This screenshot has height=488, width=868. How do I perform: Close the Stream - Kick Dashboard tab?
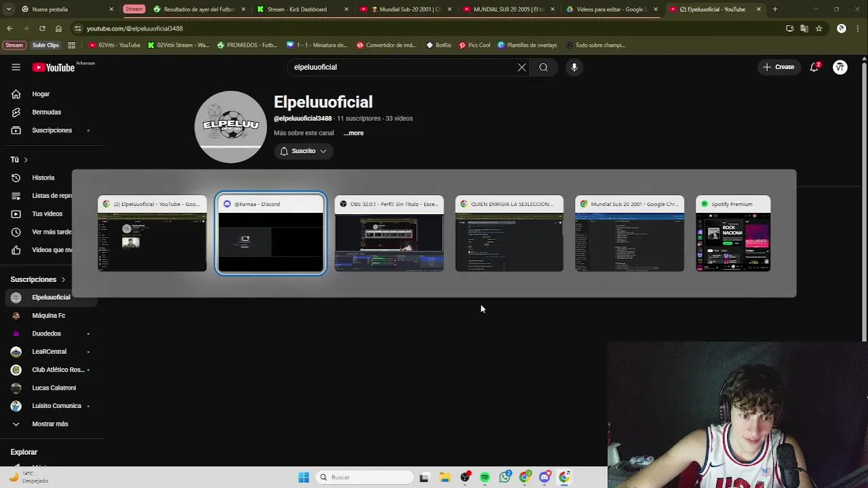pyautogui.click(x=347, y=9)
